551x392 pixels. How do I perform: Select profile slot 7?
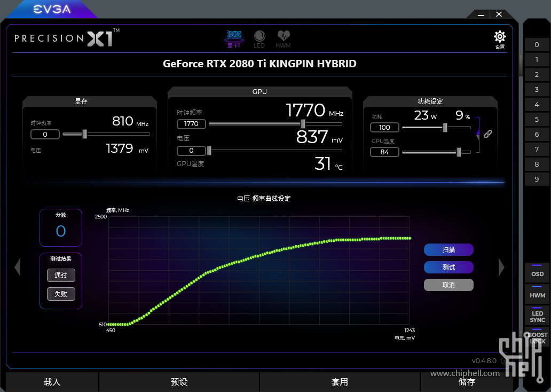pyautogui.click(x=537, y=149)
